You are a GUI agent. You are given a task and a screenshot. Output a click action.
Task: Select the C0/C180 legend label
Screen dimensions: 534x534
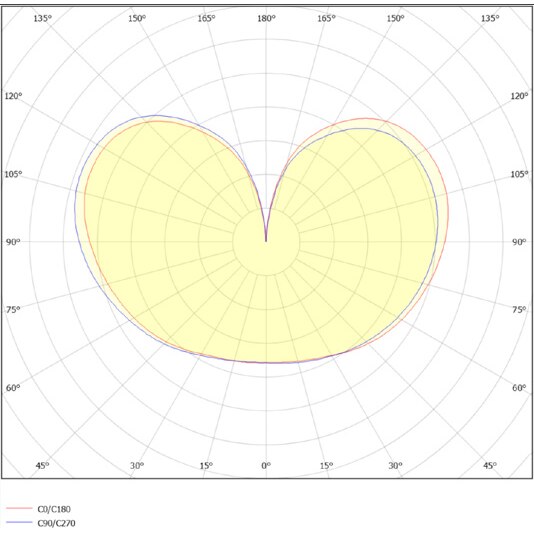coord(54,509)
